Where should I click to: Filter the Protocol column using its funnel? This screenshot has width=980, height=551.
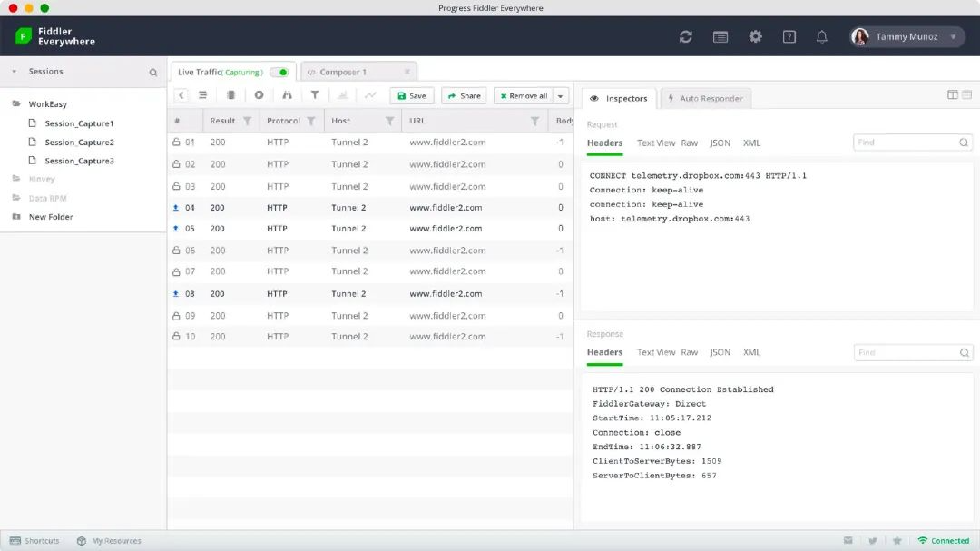point(310,121)
